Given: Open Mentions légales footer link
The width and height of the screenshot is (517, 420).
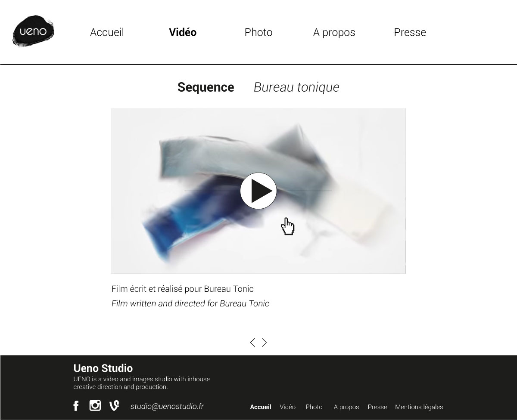Looking at the screenshot, I should (419, 407).
